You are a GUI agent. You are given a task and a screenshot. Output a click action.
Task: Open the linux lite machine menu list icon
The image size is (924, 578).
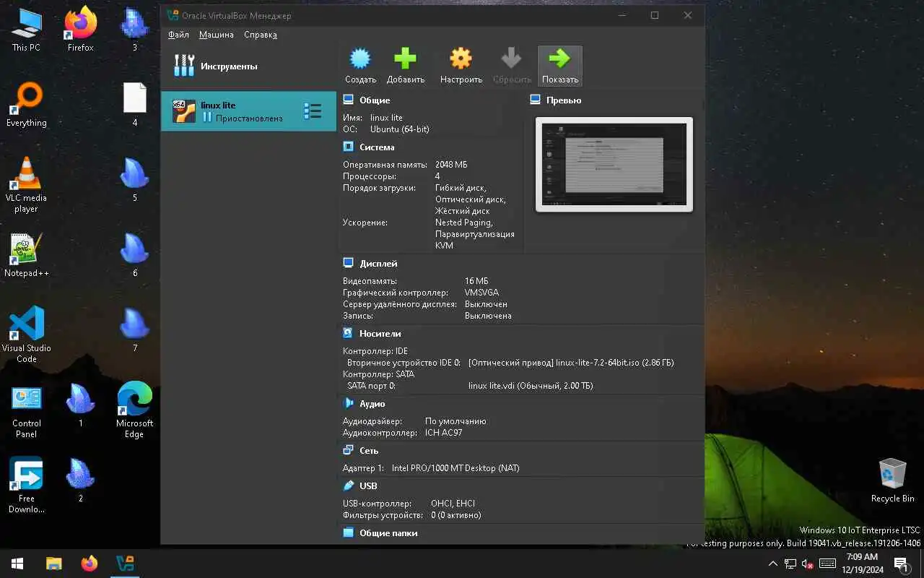(x=313, y=111)
